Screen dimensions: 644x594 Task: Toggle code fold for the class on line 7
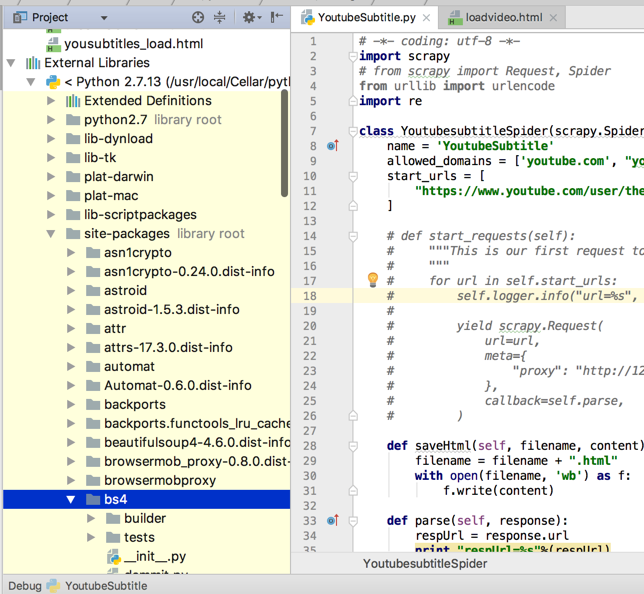353,132
